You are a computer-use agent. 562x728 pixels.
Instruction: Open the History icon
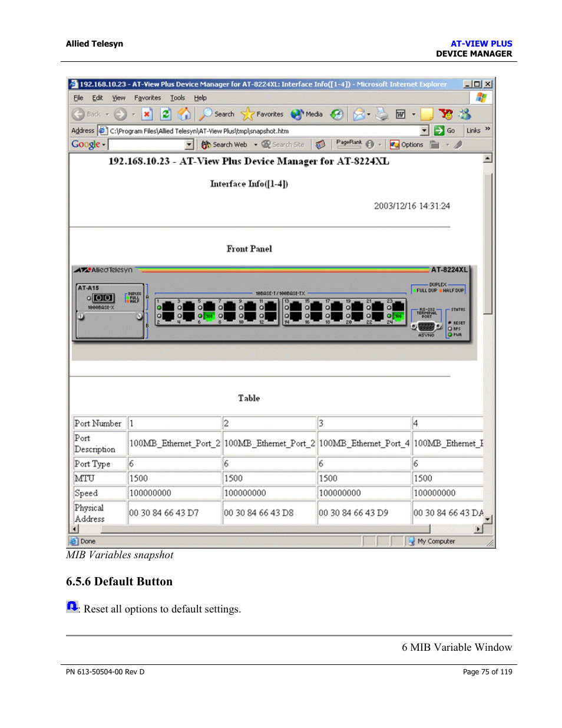[x=336, y=114]
